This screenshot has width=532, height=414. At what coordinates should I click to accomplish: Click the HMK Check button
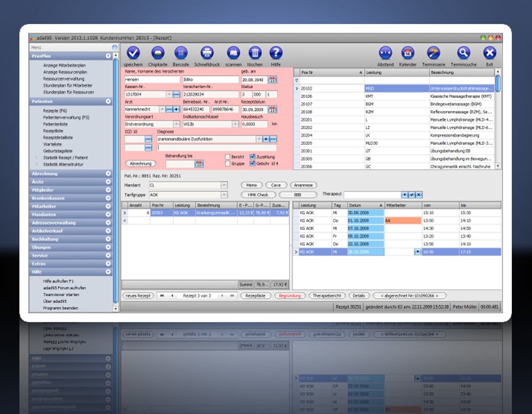[x=258, y=195]
